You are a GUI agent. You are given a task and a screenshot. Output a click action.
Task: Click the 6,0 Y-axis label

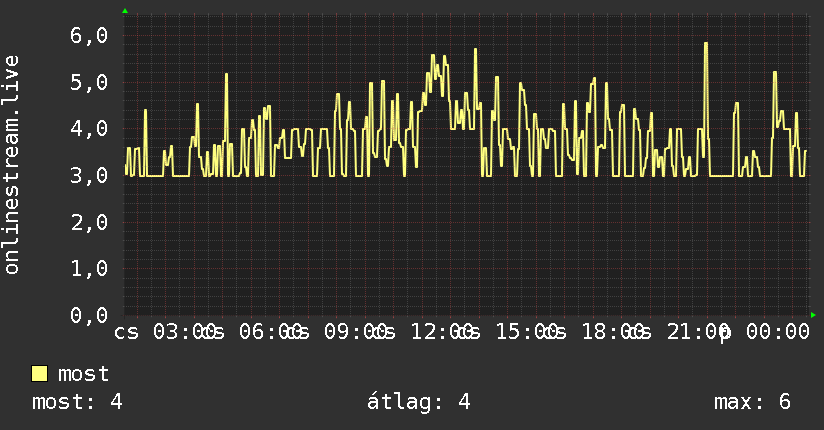click(x=89, y=36)
